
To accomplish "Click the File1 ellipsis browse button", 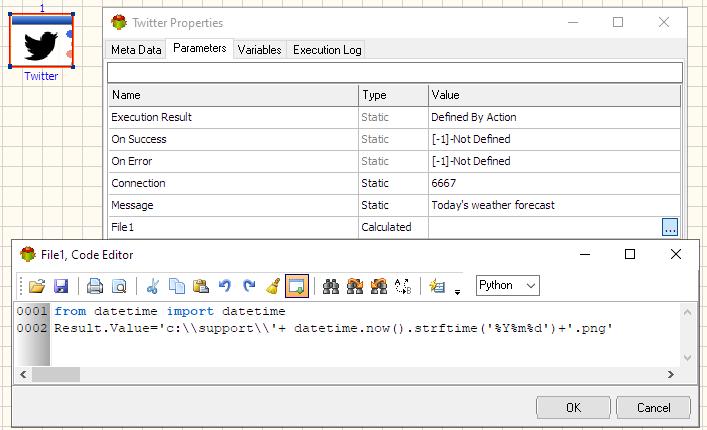I will [670, 227].
